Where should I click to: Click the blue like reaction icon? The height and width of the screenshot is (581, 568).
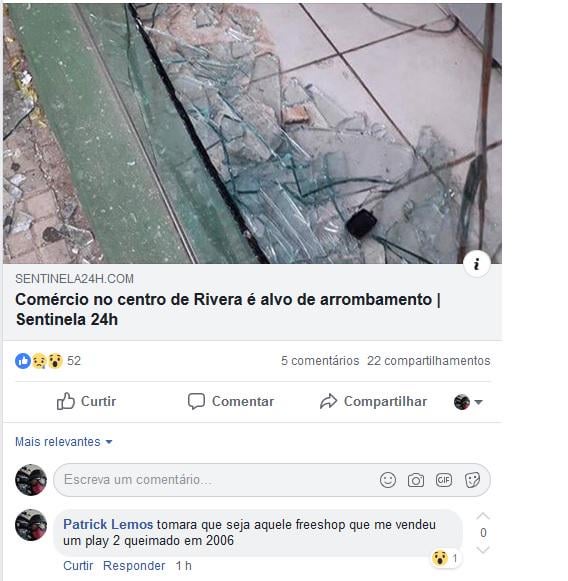tap(23, 361)
